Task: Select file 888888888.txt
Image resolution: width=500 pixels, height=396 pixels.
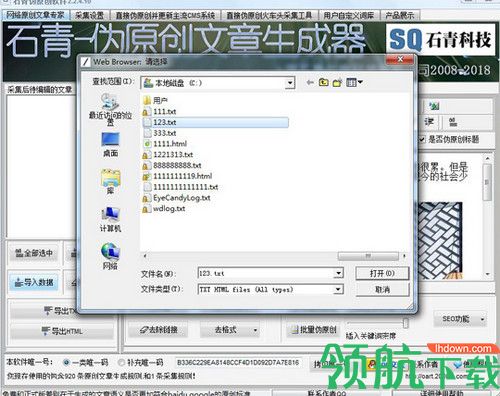Action: pos(172,165)
